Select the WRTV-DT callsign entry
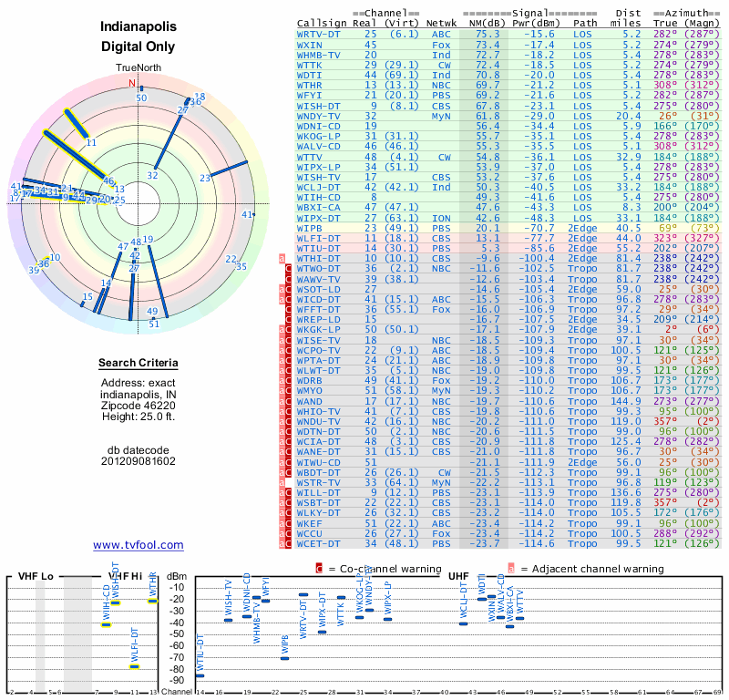This screenshot has height=700, width=729. point(318,35)
